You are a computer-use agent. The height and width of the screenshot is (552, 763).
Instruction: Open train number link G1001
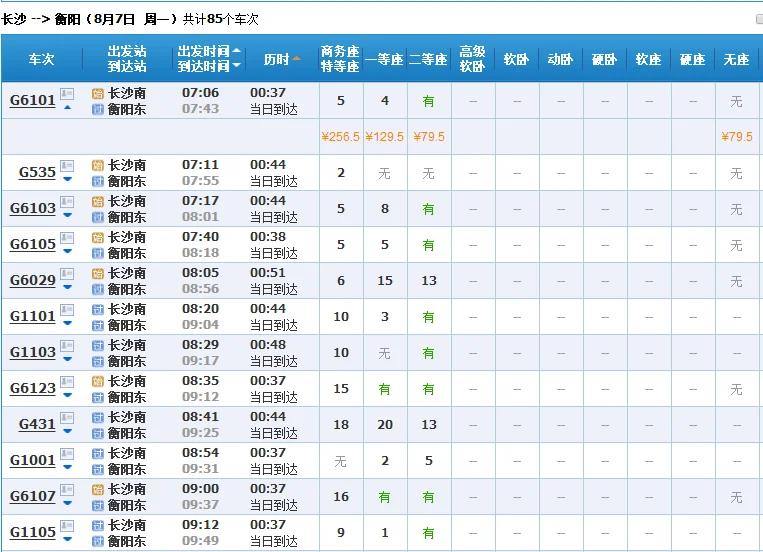point(33,460)
